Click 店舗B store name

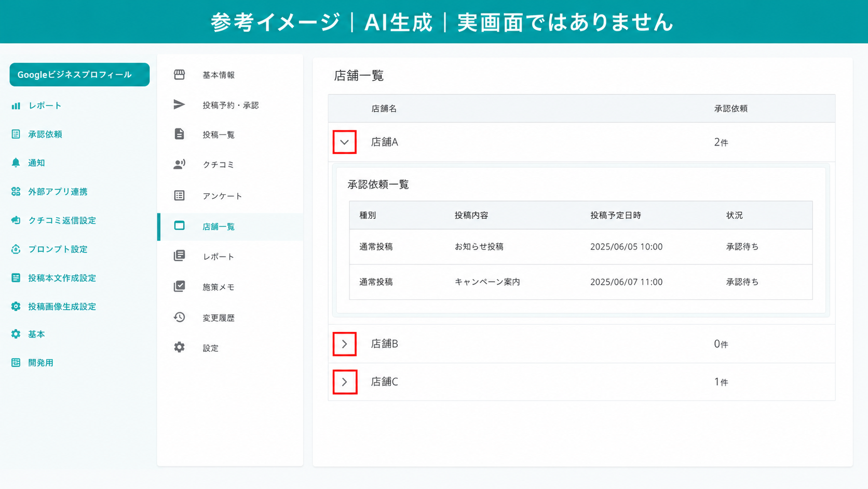click(384, 343)
